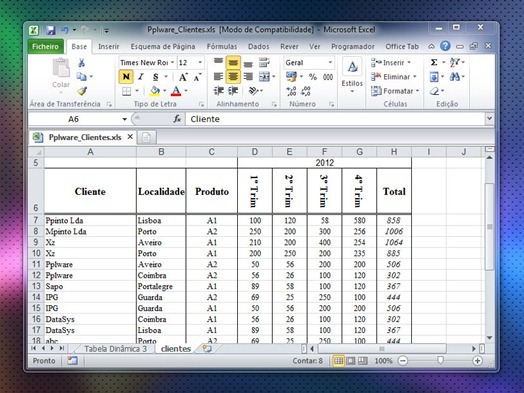Open a new Office Tab document
The height and width of the screenshot is (393, 524).
coord(146,137)
